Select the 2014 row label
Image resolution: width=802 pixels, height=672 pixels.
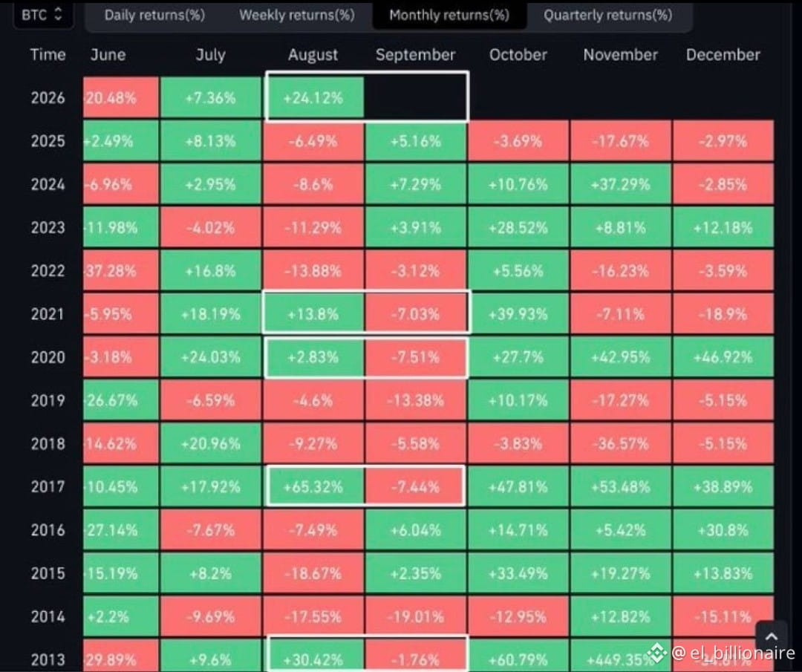pos(48,616)
